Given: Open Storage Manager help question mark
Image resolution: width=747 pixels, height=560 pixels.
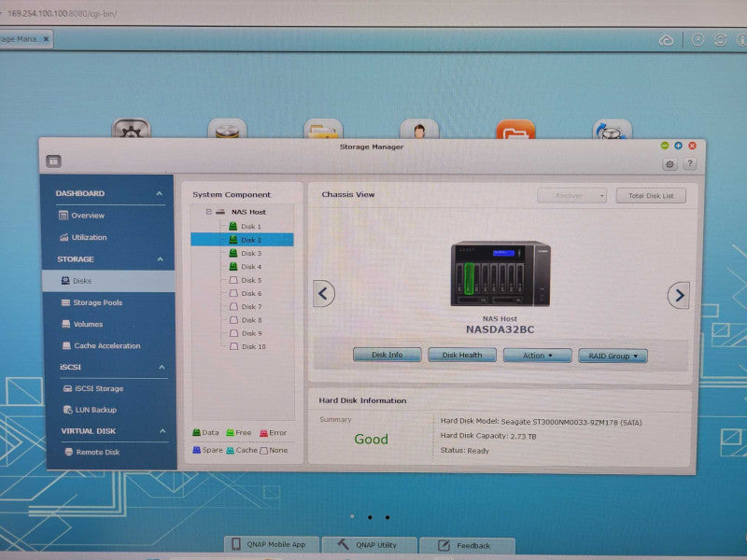Looking at the screenshot, I should click(689, 164).
